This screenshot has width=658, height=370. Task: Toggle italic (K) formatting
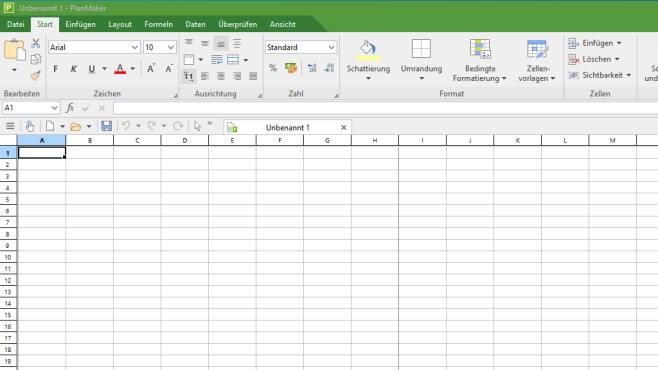[73, 69]
